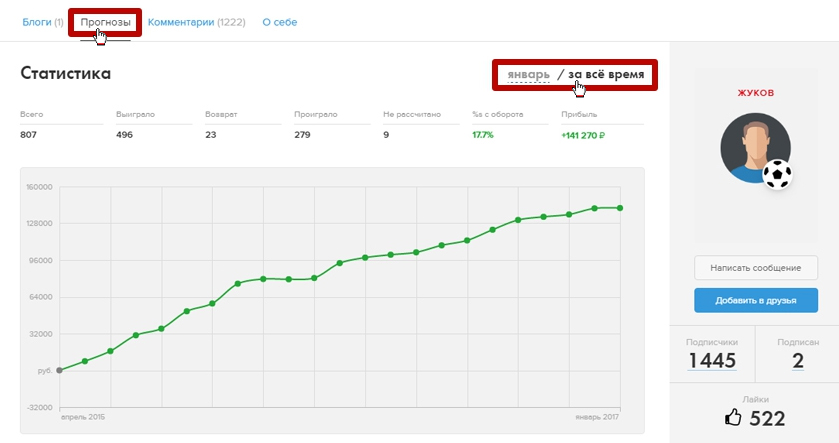Viewport: 839px width, 443px height.
Task: Click the январь 2017 axis label
Action: (x=597, y=417)
